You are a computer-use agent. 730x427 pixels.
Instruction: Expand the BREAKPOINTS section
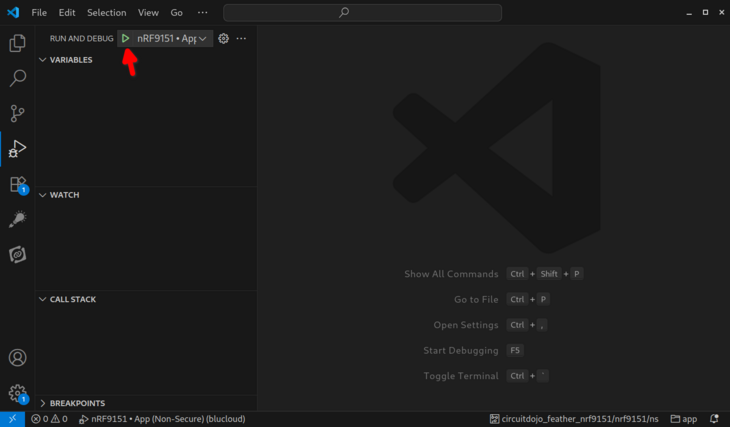(x=146, y=403)
